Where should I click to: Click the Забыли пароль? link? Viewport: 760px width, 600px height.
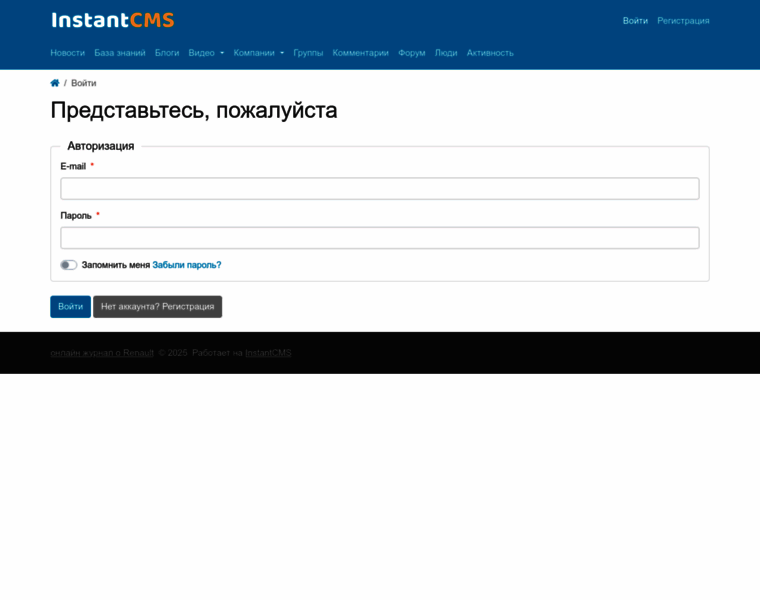(187, 265)
